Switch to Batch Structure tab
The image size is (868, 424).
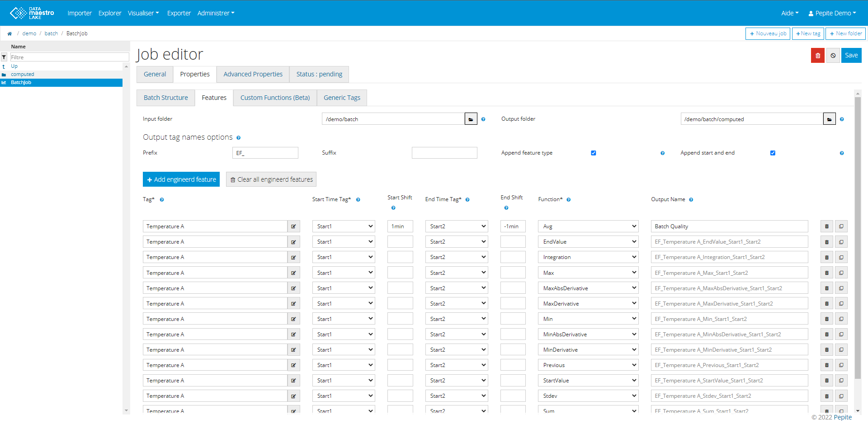[x=166, y=98]
